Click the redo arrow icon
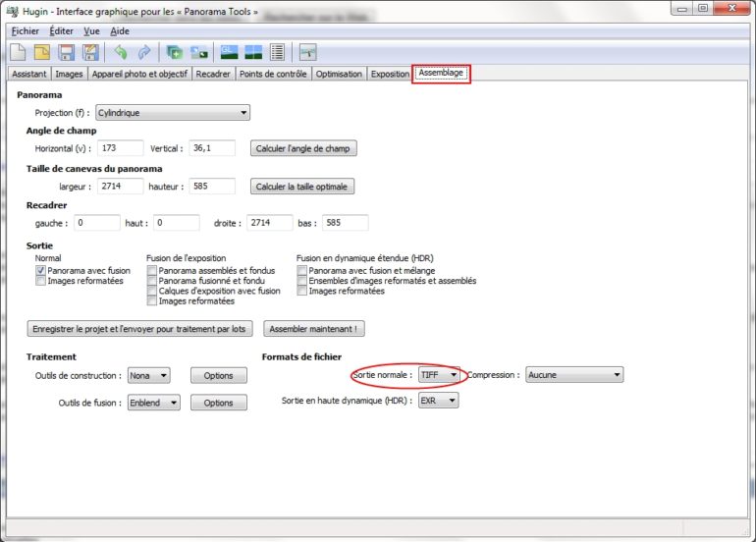 [x=144, y=52]
